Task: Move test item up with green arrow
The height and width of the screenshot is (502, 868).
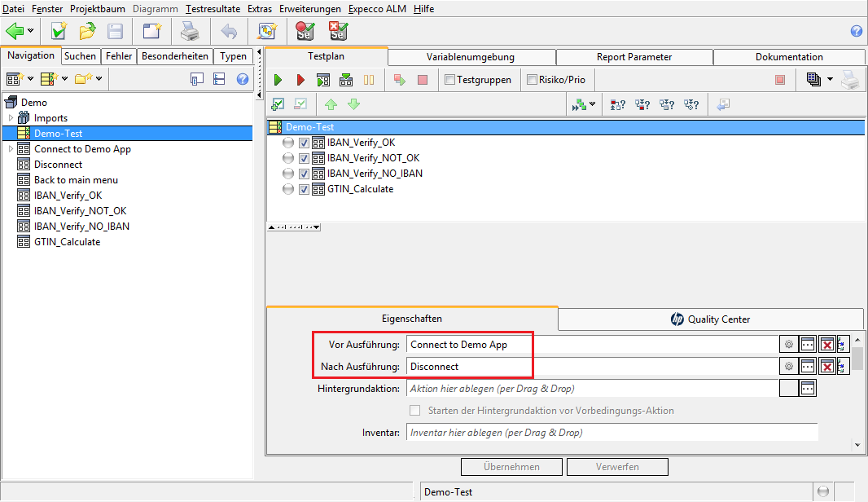Action: pos(331,104)
